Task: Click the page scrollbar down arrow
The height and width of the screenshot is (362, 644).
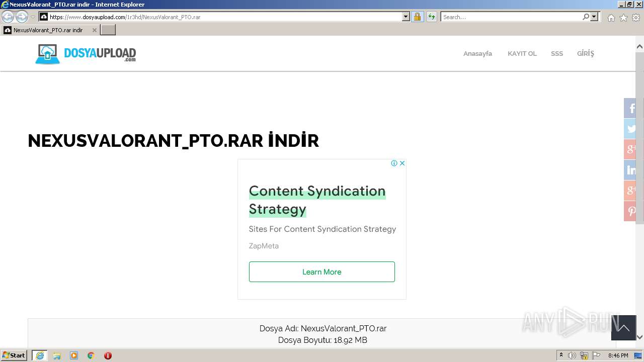Action: pos(639,337)
